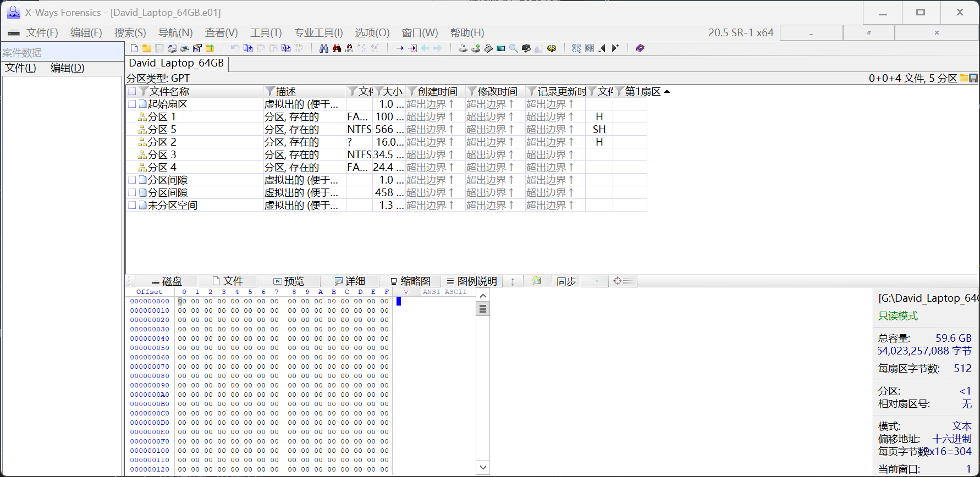Image resolution: width=980 pixels, height=477 pixels.
Task: Click the 同步 button
Action: (566, 281)
